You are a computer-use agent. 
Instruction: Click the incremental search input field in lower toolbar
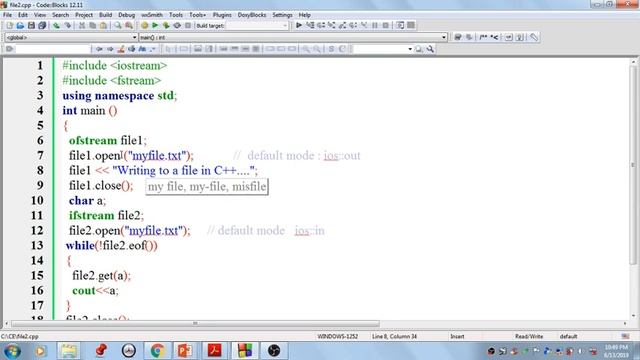click(53, 49)
